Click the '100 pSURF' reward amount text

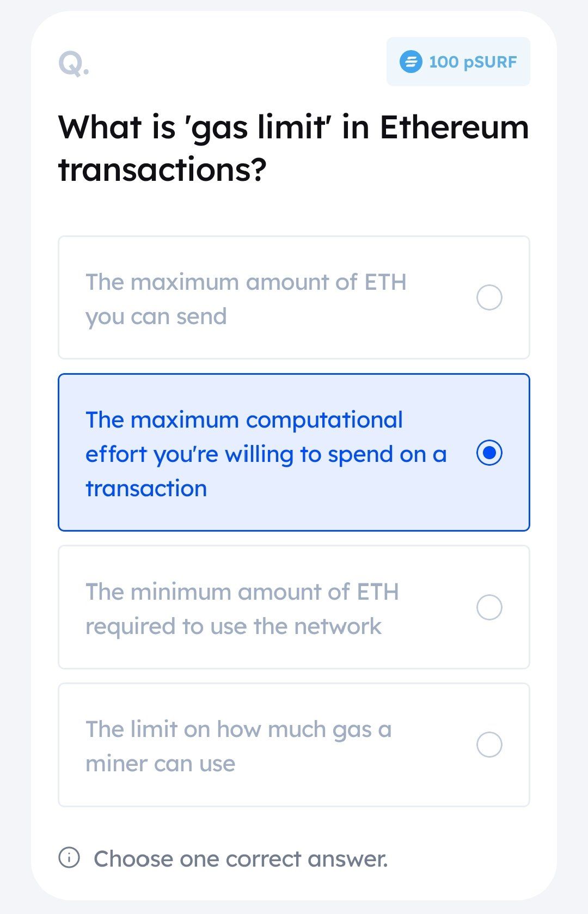pyautogui.click(x=473, y=62)
